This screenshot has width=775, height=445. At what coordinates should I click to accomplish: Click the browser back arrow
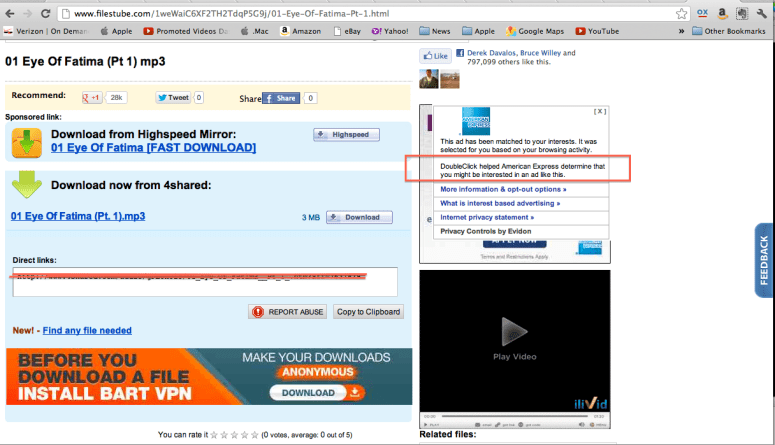[10, 14]
